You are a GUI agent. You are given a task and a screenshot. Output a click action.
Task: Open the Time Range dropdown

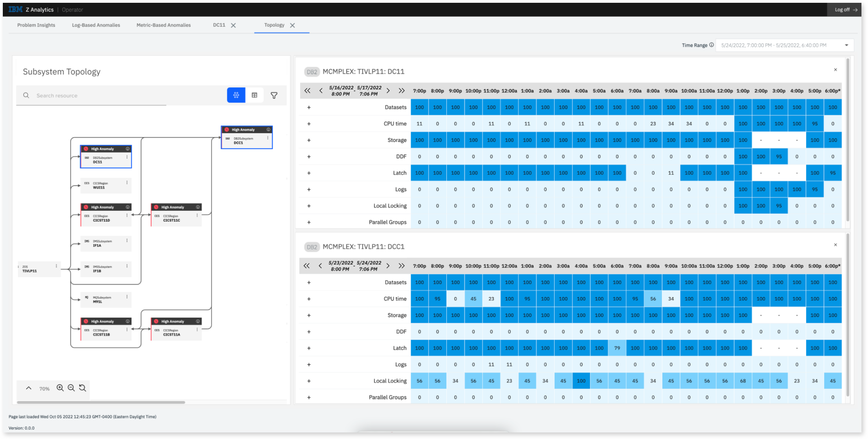(846, 45)
